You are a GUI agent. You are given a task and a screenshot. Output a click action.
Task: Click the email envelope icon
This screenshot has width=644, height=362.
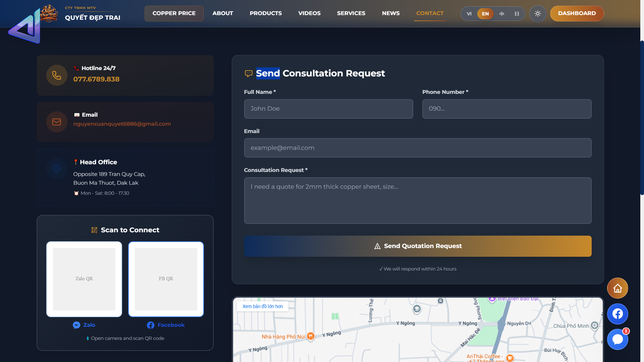(57, 122)
